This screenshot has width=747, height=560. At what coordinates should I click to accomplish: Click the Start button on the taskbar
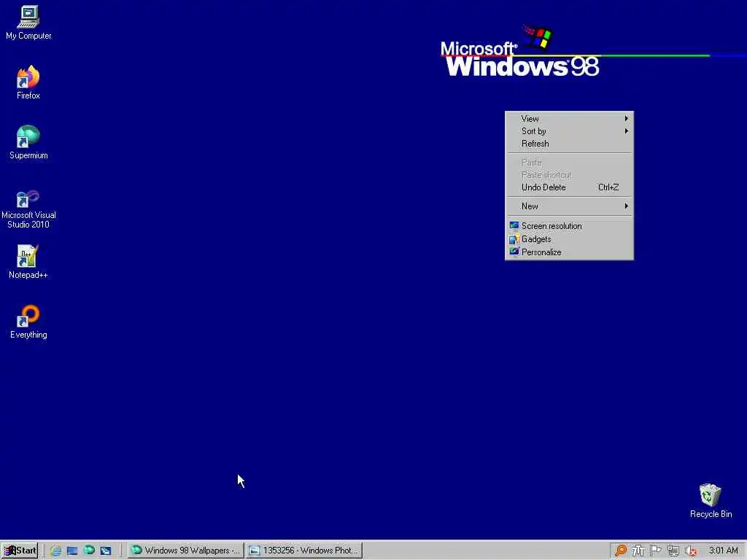pos(20,551)
